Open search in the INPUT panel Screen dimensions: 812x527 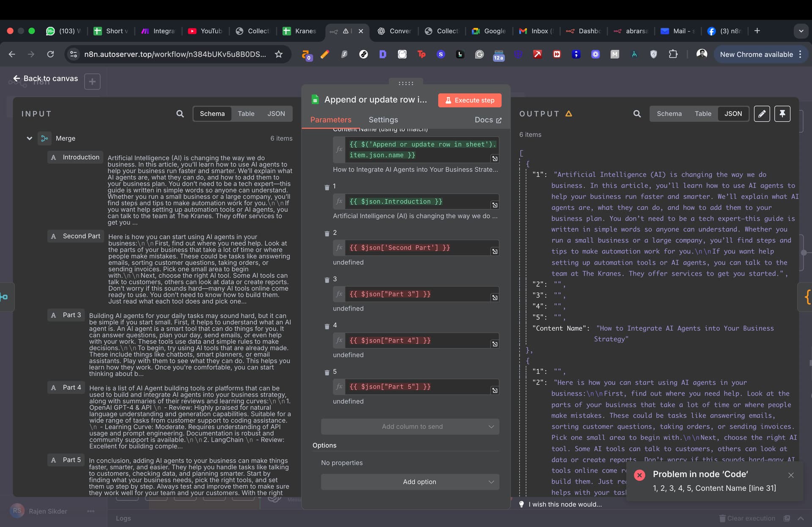click(x=180, y=114)
